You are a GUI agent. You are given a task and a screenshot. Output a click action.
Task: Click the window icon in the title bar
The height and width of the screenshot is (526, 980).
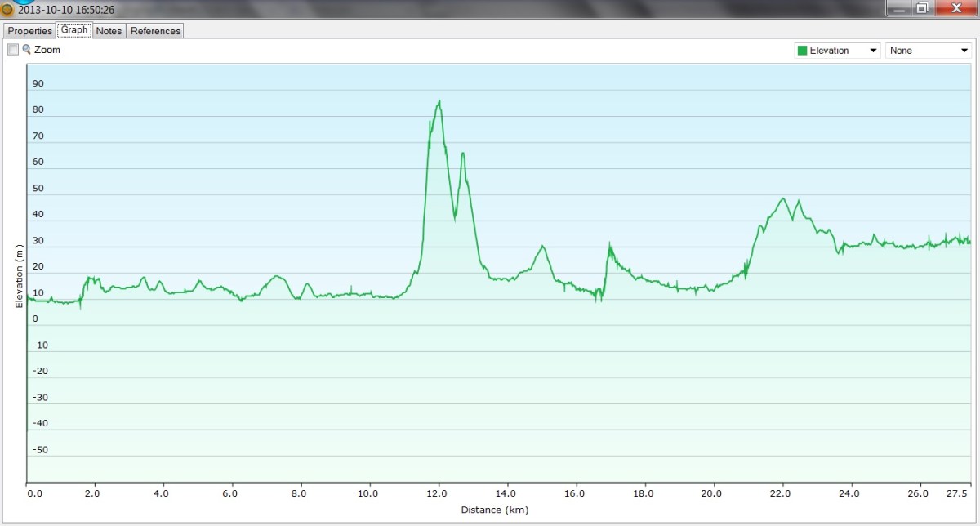[x=7, y=10]
